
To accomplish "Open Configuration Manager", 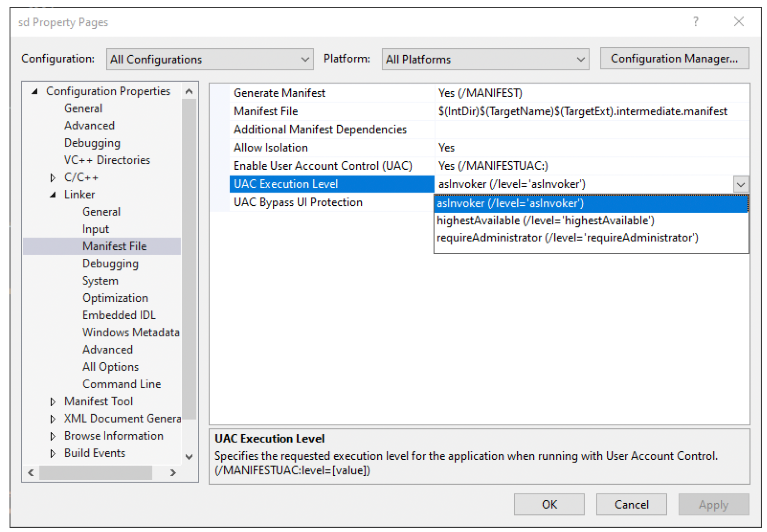I will point(674,59).
